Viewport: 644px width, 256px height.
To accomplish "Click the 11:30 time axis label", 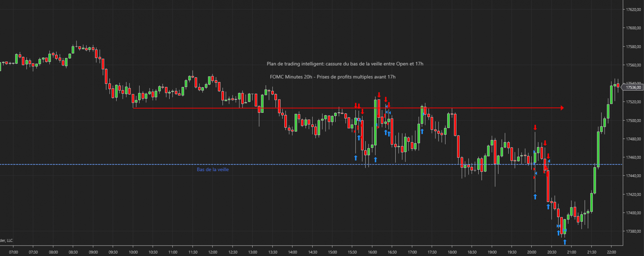I will [x=193, y=252].
